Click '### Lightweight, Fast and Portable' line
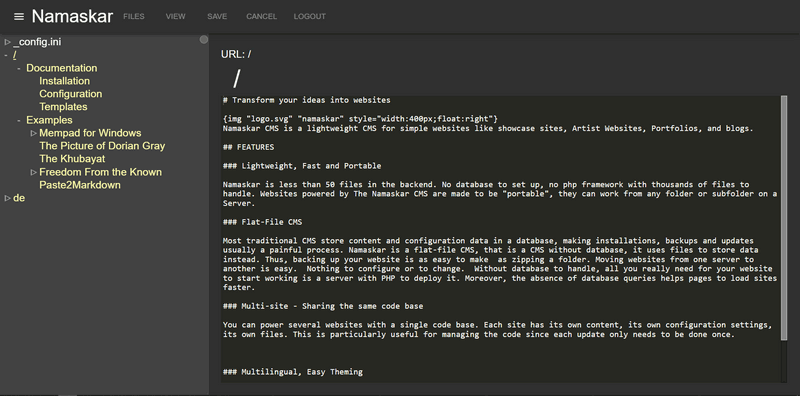 [302, 166]
